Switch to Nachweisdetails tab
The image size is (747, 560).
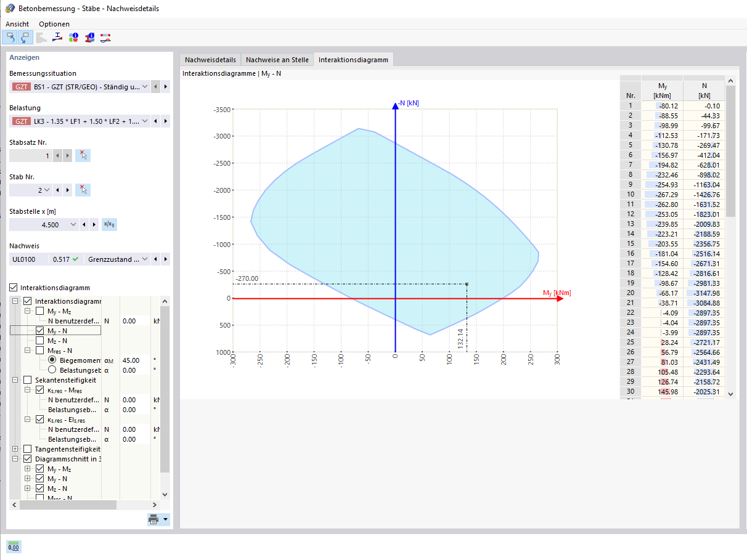pos(210,60)
